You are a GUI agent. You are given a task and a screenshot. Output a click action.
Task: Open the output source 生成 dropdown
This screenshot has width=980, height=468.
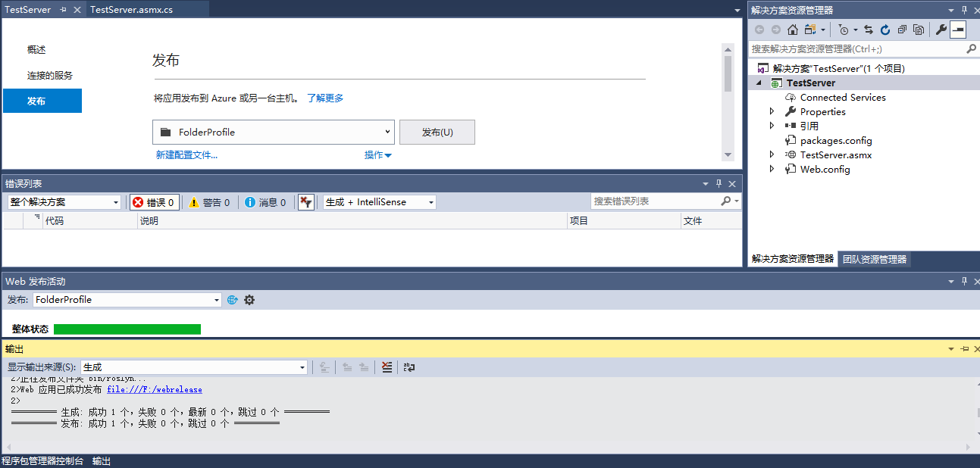coord(194,367)
